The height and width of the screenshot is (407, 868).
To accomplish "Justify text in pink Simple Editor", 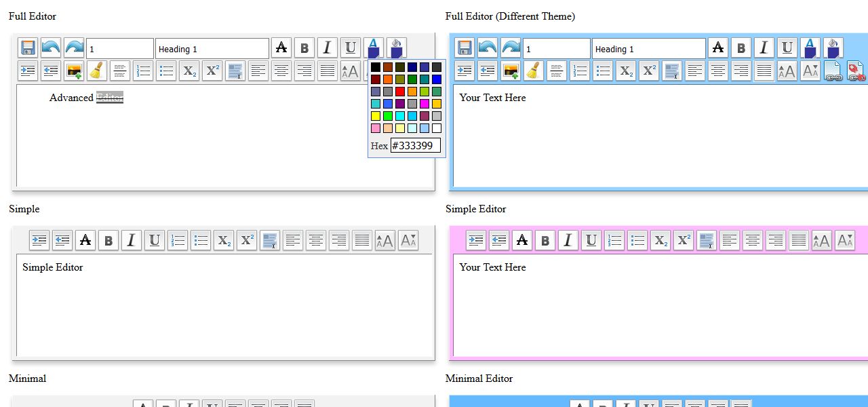I will [x=799, y=240].
